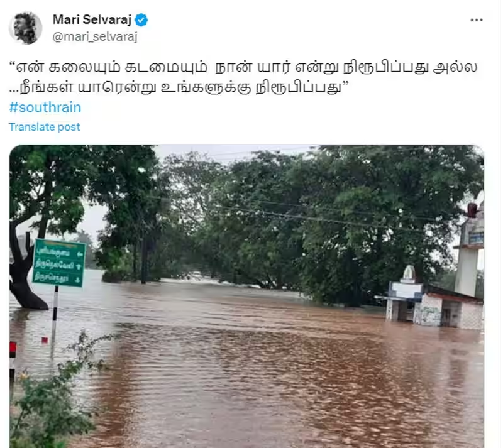Open the flooded road photo
Viewport: 503px width, 448px height.
click(246, 297)
